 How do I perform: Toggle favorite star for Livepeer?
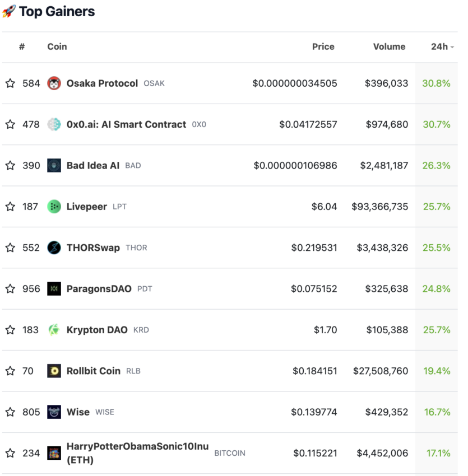point(10,207)
